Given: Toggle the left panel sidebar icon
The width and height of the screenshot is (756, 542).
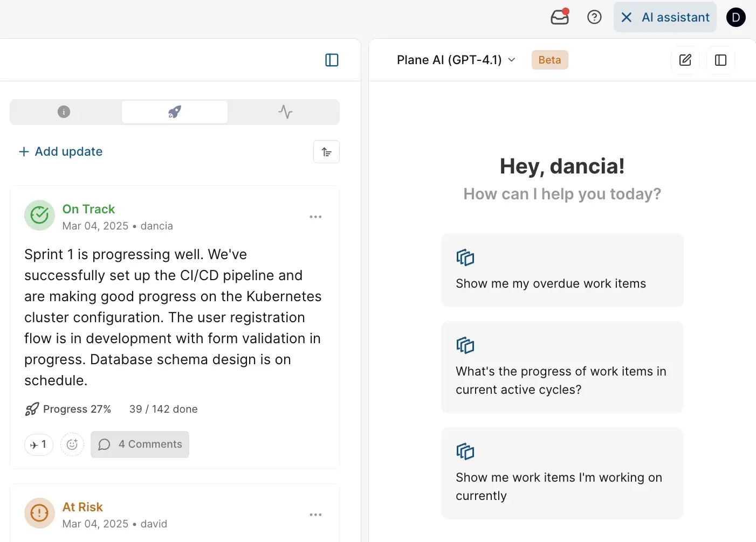Looking at the screenshot, I should 332,60.
